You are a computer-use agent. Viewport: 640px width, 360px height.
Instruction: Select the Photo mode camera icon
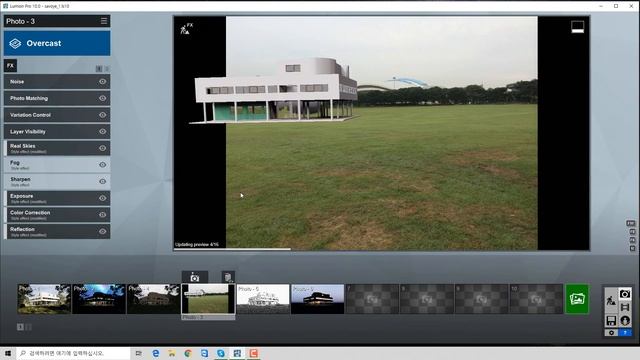point(624,294)
